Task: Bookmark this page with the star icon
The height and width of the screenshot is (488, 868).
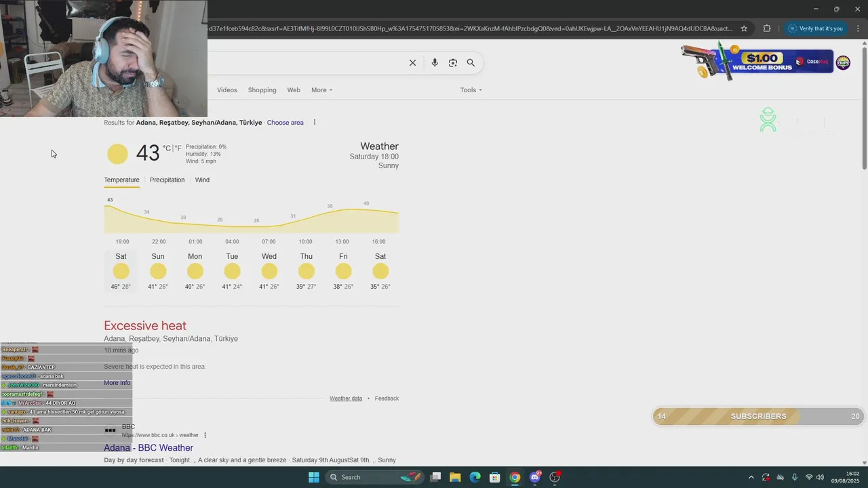Action: (x=744, y=28)
